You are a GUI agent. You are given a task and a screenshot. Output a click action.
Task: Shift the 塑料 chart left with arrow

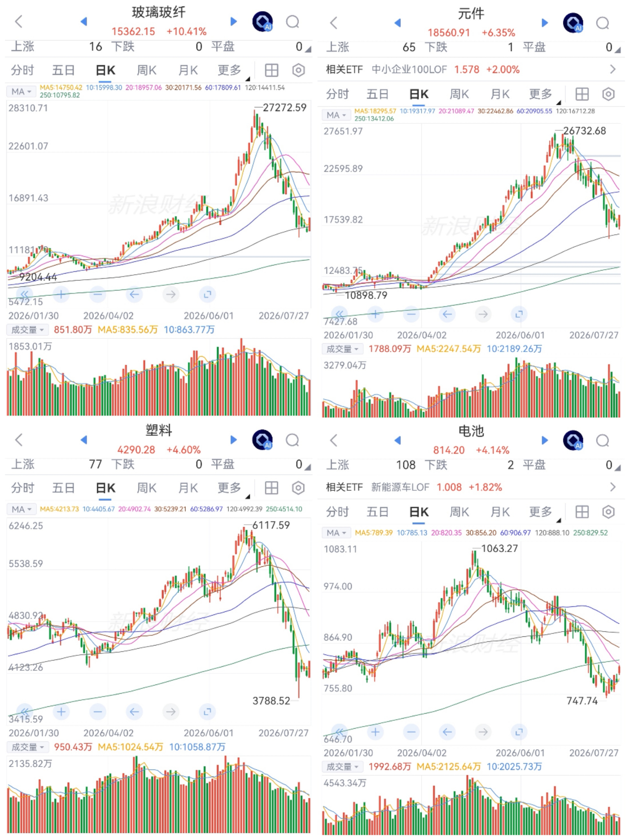tap(134, 712)
